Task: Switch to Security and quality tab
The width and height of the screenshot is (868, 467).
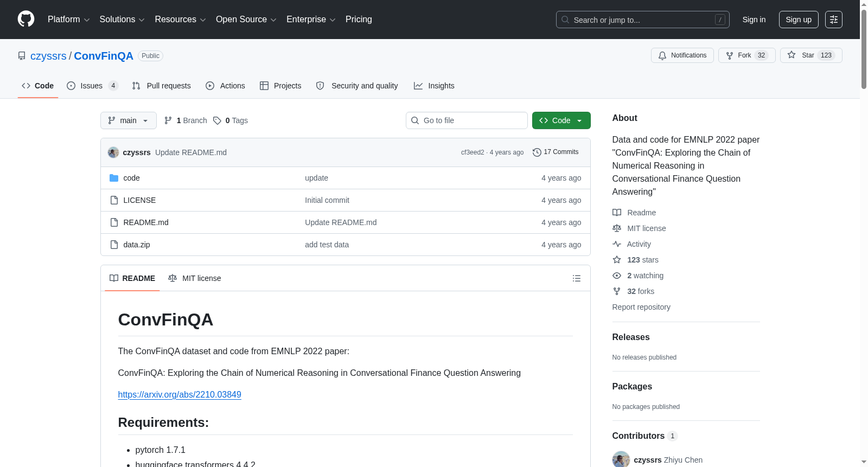Action: tap(357, 86)
